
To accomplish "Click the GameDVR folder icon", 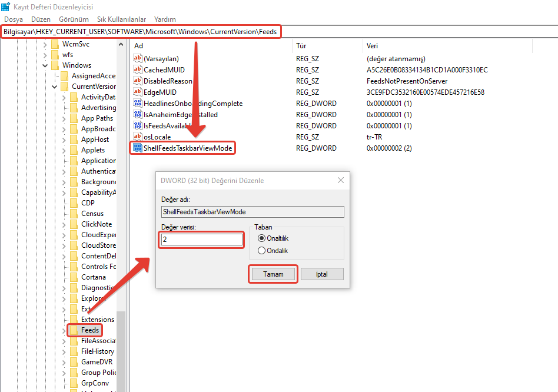I will coord(74,362).
